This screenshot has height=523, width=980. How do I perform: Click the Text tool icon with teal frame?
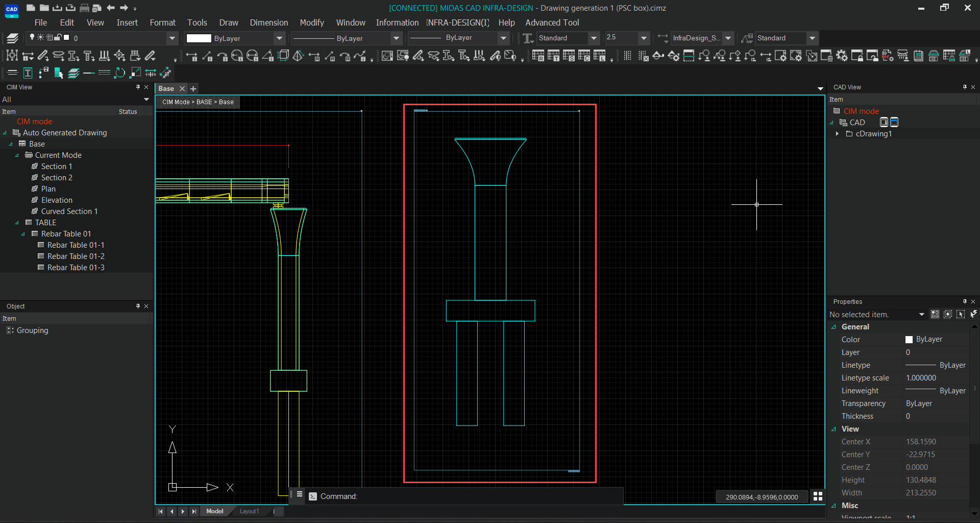click(x=28, y=73)
